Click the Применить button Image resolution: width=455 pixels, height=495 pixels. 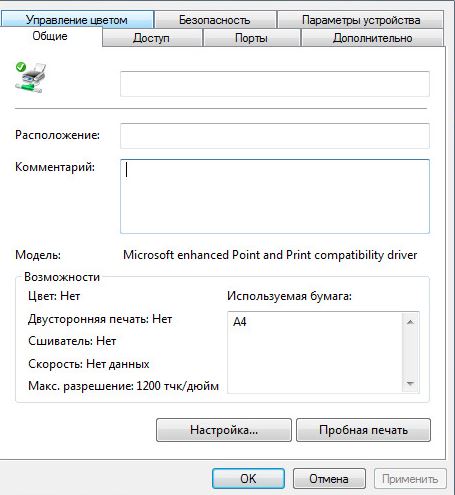pos(410,479)
